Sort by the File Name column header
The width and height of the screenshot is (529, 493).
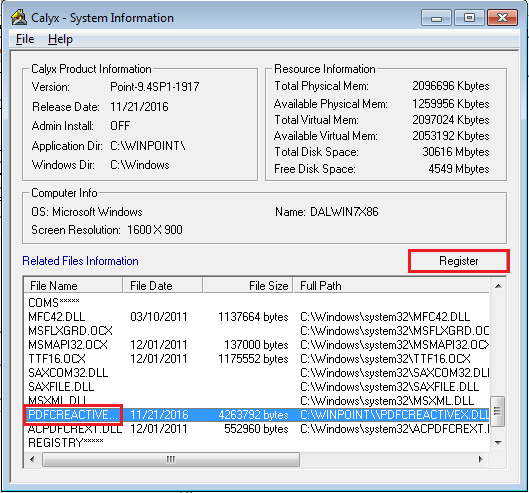click(x=73, y=285)
